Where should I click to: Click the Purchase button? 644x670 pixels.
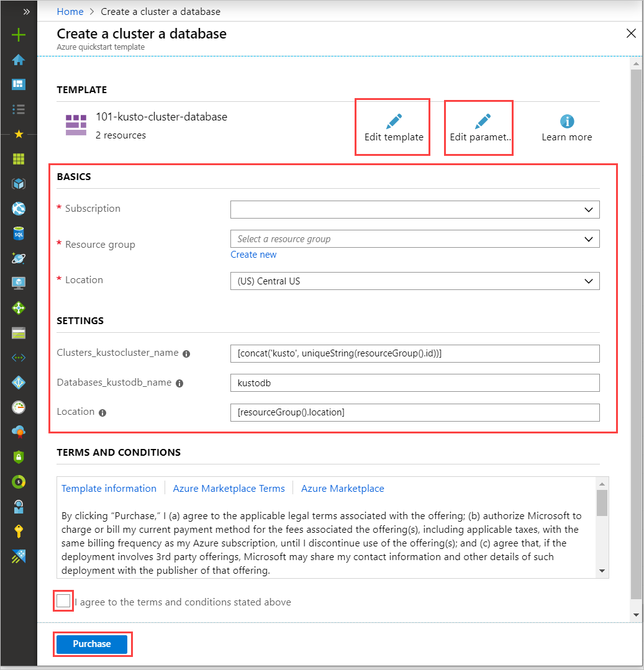[x=92, y=644]
